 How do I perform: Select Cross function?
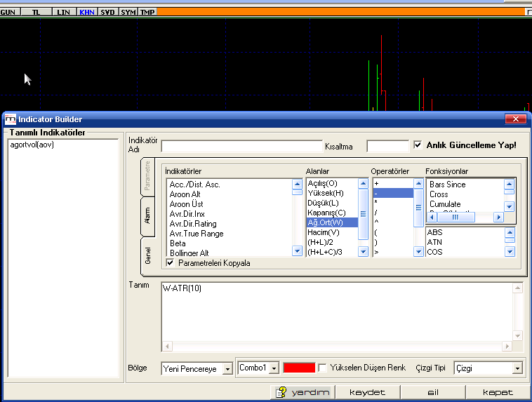[439, 194]
